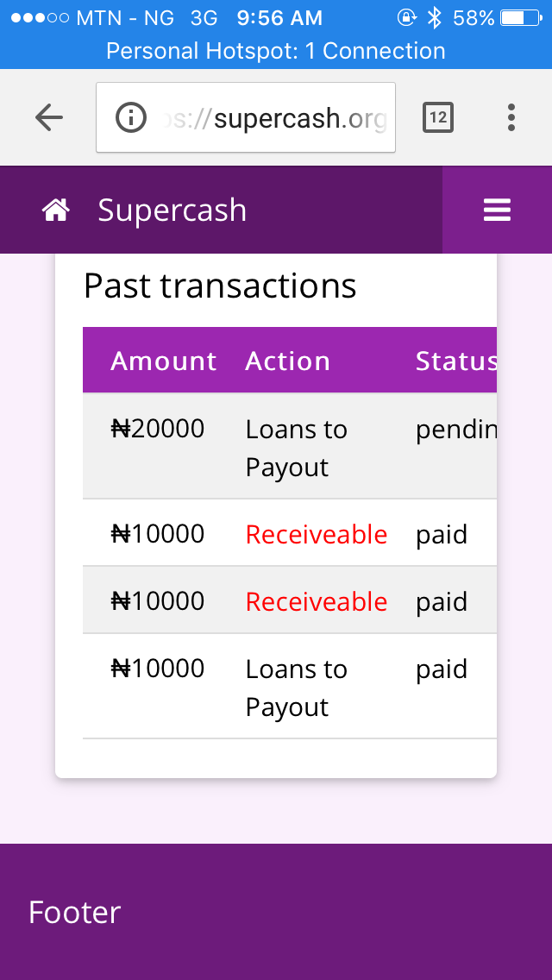Image resolution: width=552 pixels, height=980 pixels.
Task: Tap the Supercash brand title
Action: click(x=172, y=210)
